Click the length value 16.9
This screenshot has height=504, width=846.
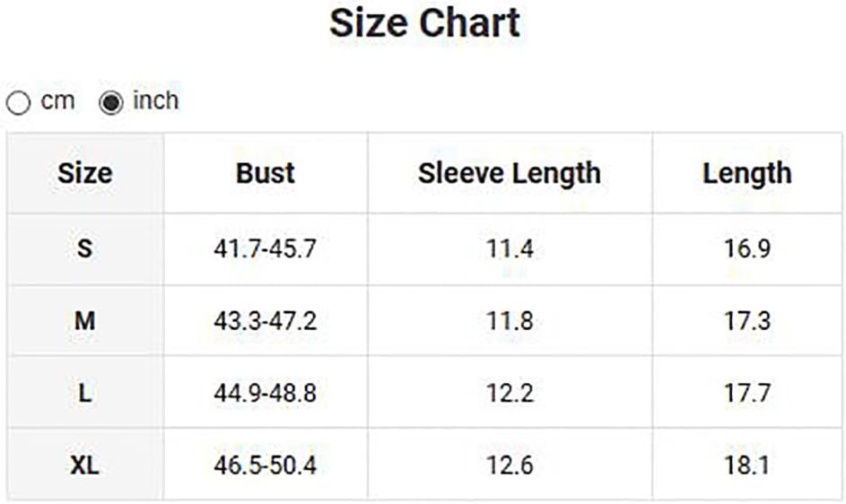point(746,248)
